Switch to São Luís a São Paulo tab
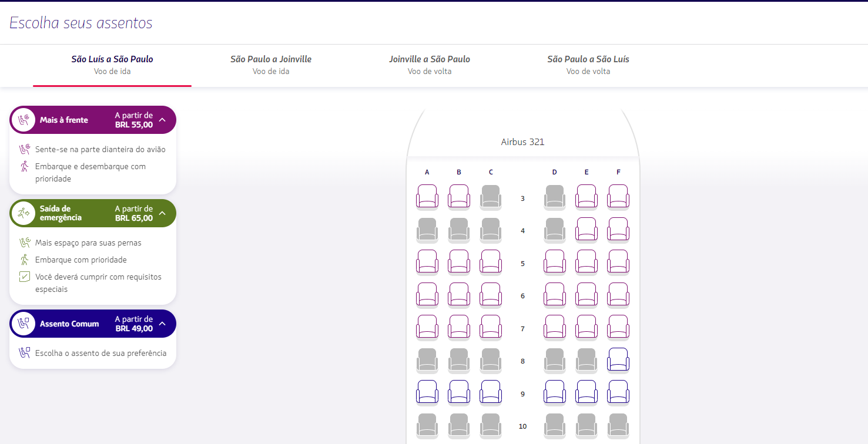This screenshot has width=868, height=444. point(112,65)
